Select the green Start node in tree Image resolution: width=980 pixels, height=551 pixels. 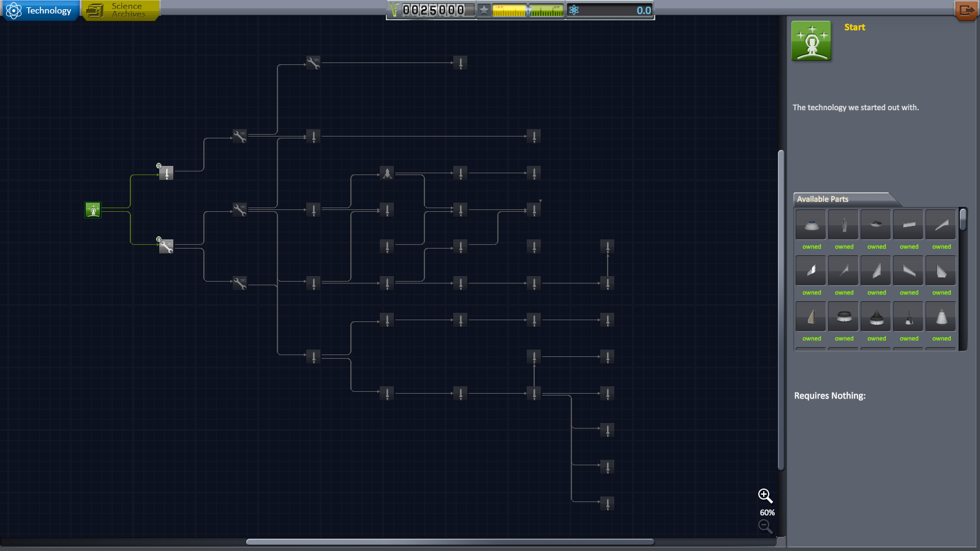click(x=92, y=210)
